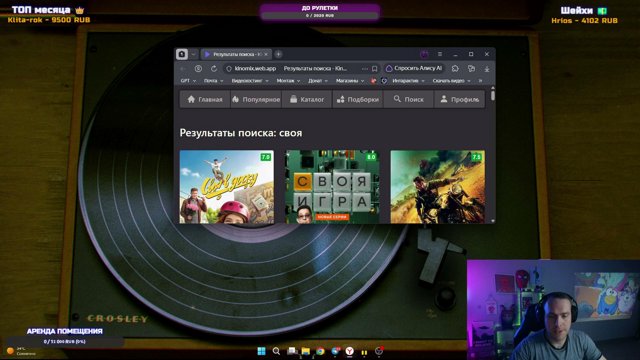Expand the GPT bookmarks folder
Image resolution: width=640 pixels, height=360 pixels.
pos(188,81)
